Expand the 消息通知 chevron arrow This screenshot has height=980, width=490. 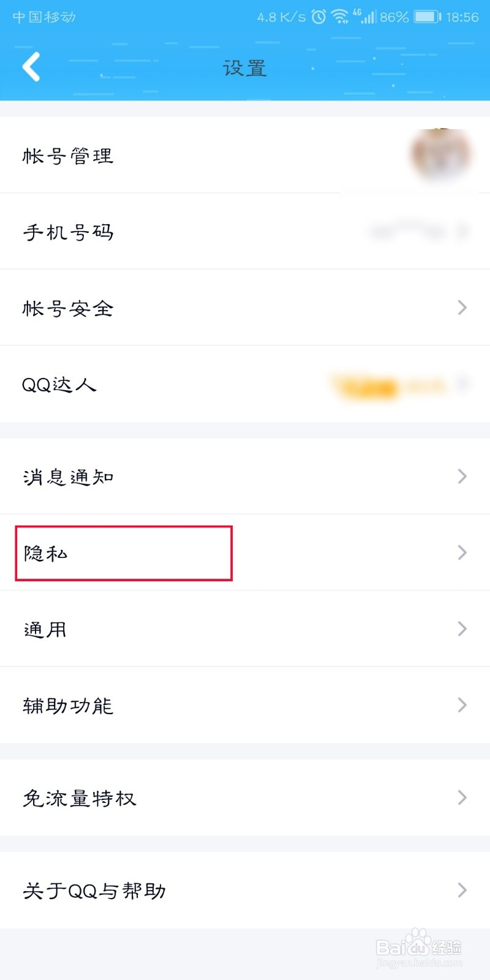[462, 476]
